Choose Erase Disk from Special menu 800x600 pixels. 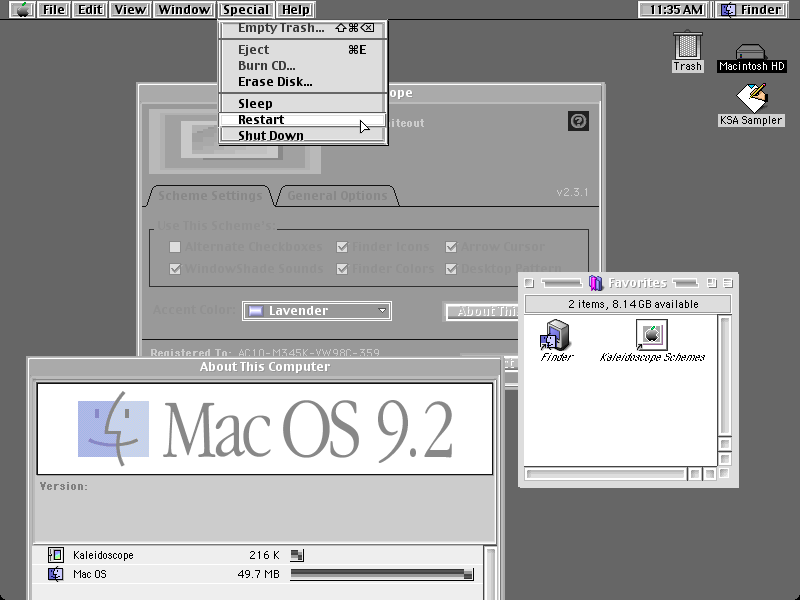point(303,82)
